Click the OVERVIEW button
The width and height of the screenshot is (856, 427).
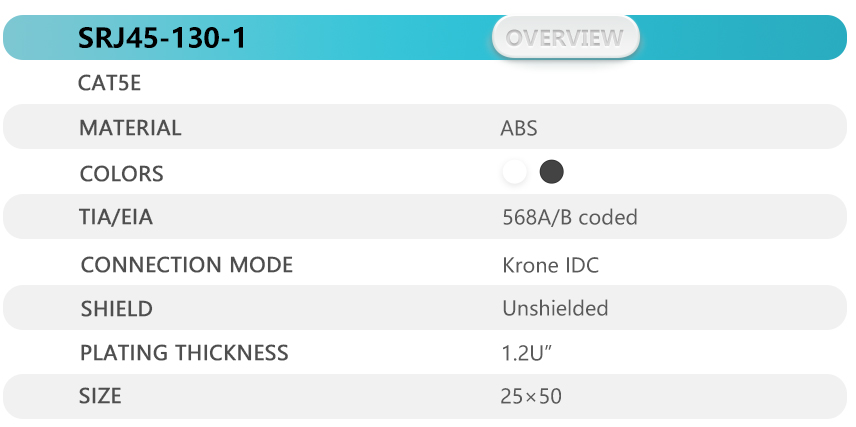pyautogui.click(x=566, y=37)
